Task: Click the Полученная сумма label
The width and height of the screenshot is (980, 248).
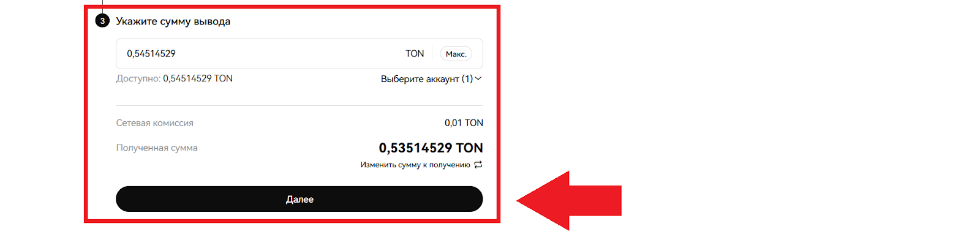Action: pos(157,148)
